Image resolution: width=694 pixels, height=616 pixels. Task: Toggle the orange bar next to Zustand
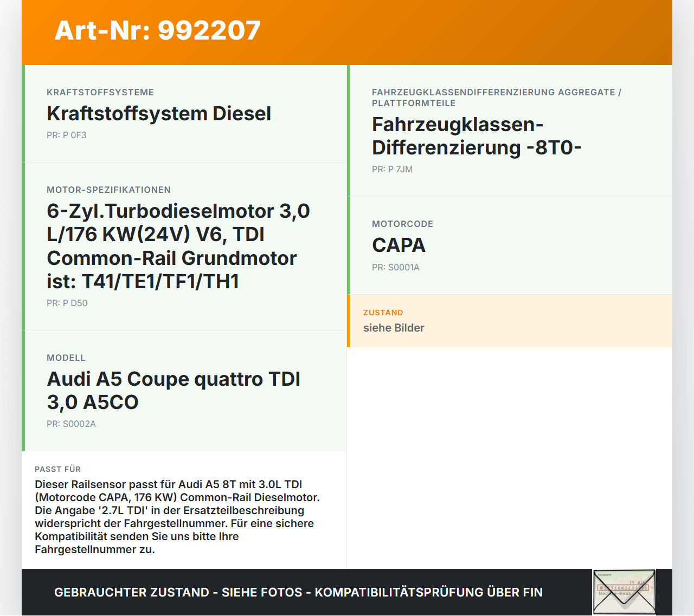[x=349, y=320]
